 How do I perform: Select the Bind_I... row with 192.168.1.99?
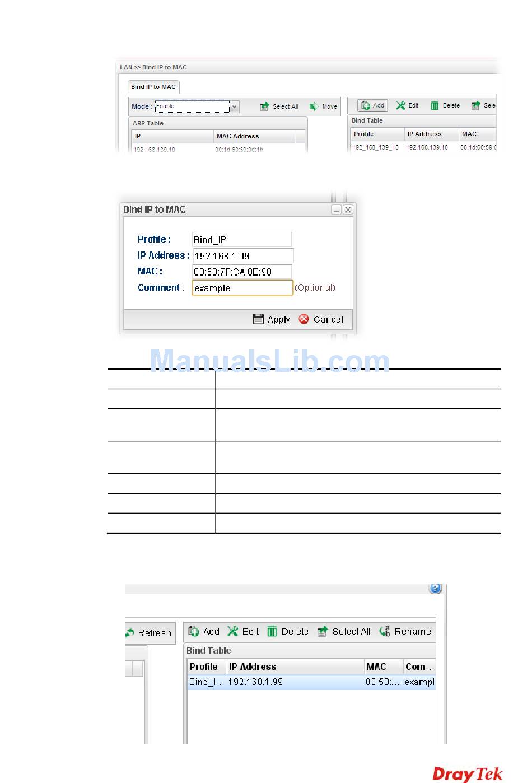point(311,682)
